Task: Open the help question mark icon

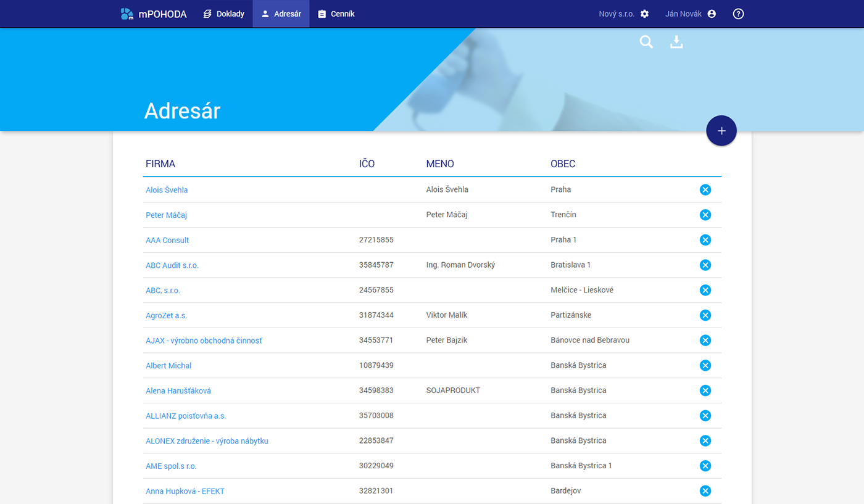Action: [x=738, y=14]
